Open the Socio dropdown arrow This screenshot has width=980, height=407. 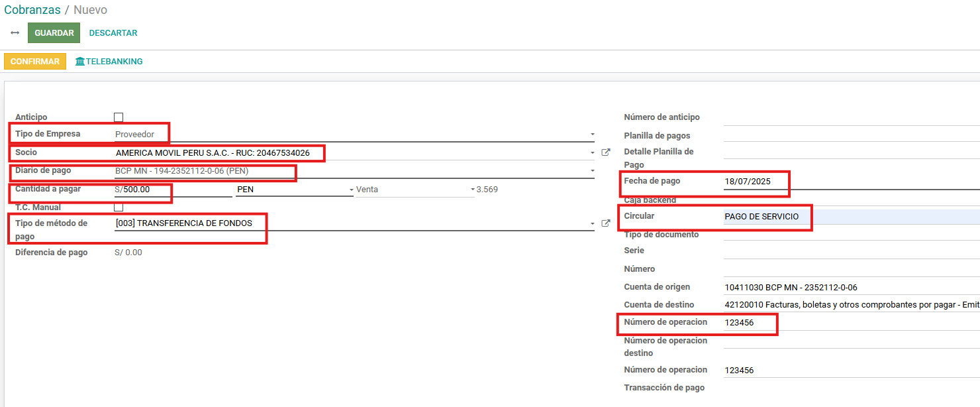592,153
